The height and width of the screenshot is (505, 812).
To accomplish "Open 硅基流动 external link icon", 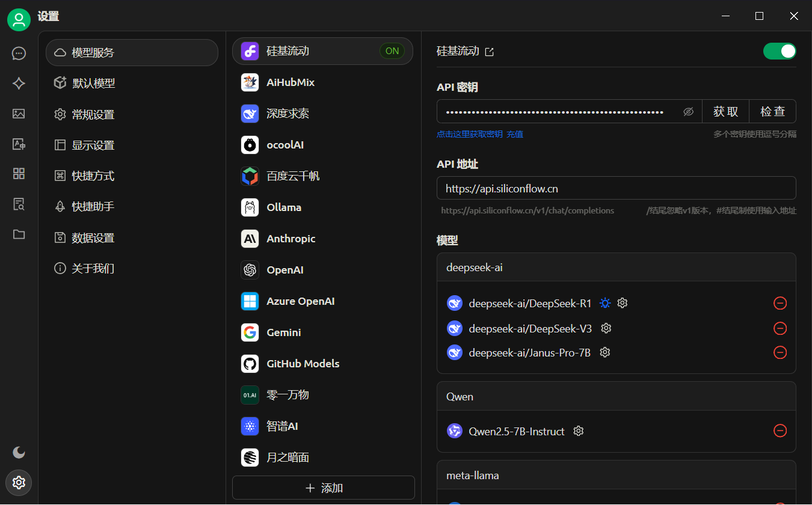I will point(490,52).
